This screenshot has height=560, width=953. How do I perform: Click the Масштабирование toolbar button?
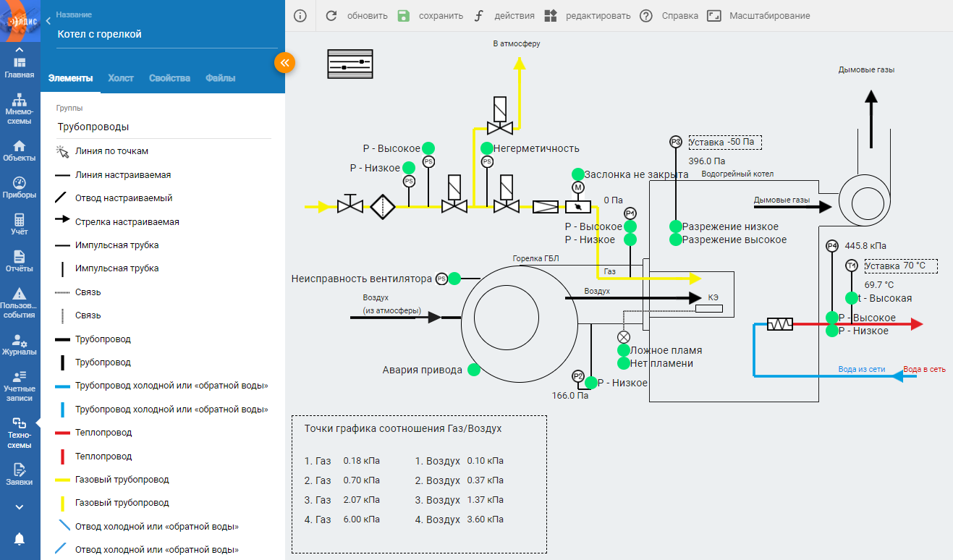(x=758, y=15)
